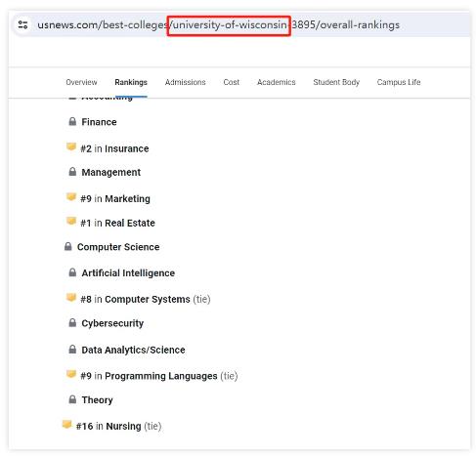Switch to the Campus Life tab
The image size is (476, 456).
[399, 82]
